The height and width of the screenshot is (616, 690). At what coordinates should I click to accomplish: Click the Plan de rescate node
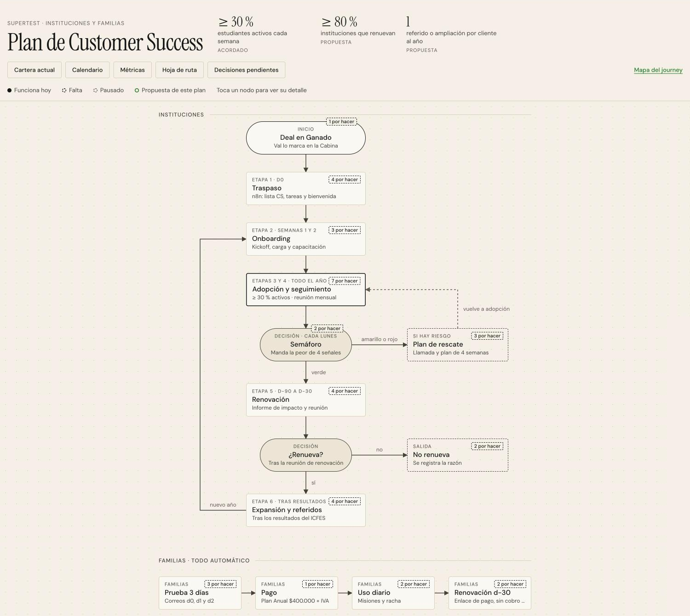point(458,345)
